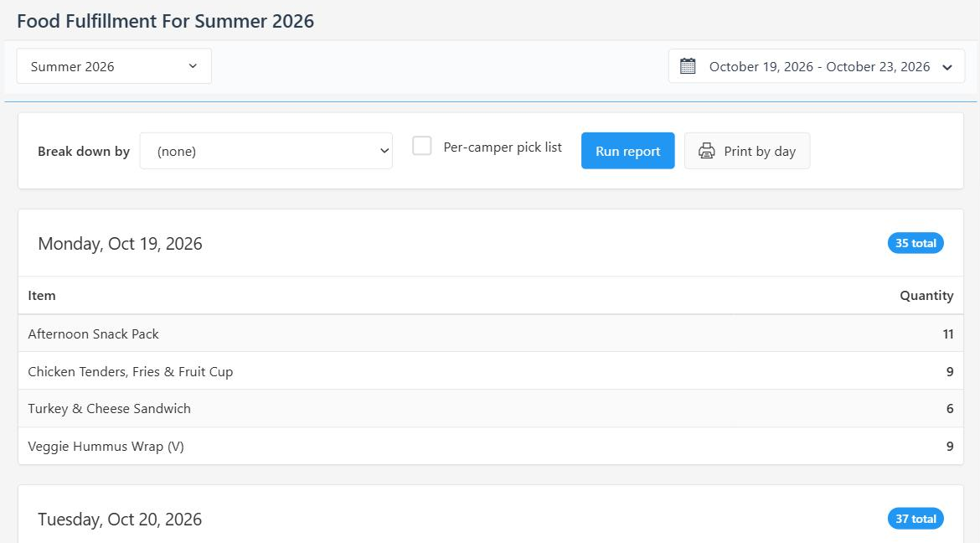Click the Break down by label
980x543 pixels.
tap(84, 152)
